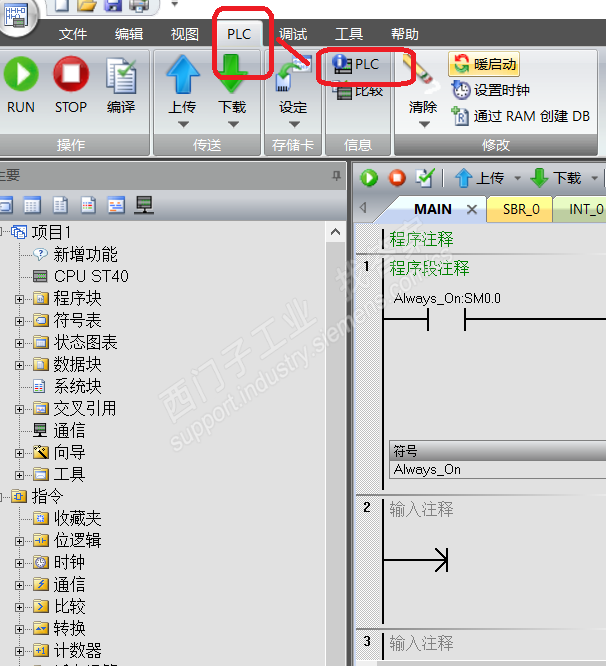Viewport: 606px width, 666px height.
Task: Click the application logo button
Action: click(17, 16)
